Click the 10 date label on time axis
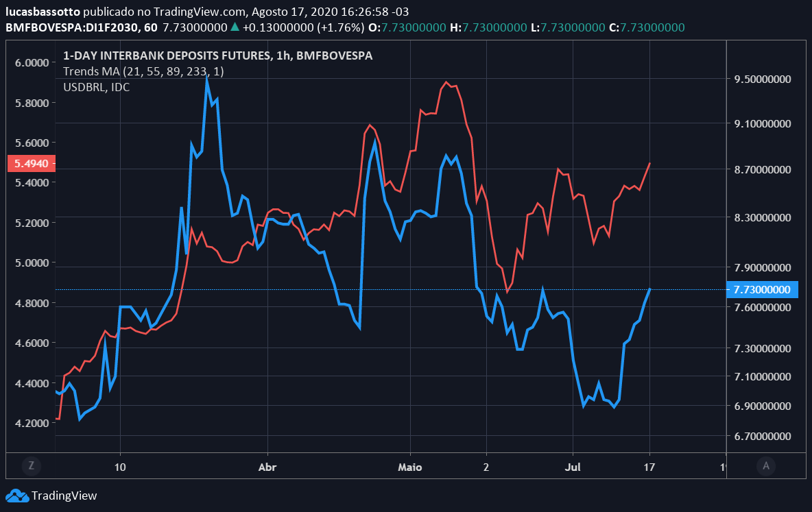The image size is (812, 512). (x=119, y=467)
